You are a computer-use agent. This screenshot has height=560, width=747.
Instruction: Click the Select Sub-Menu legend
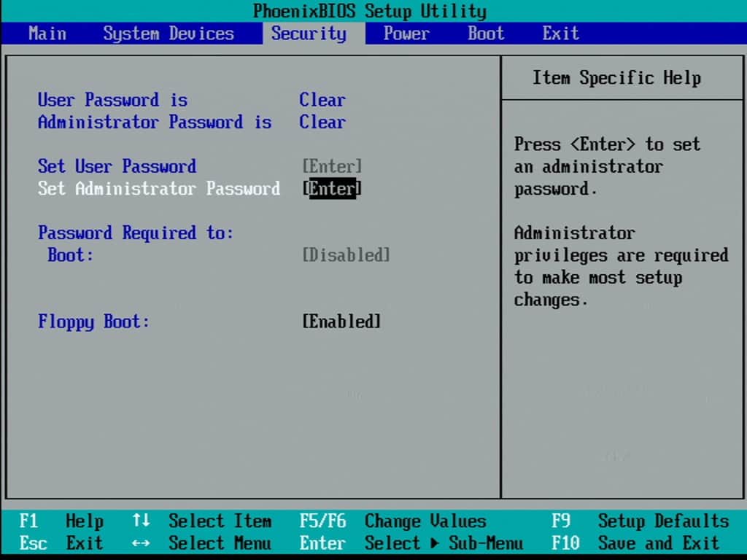coord(444,543)
